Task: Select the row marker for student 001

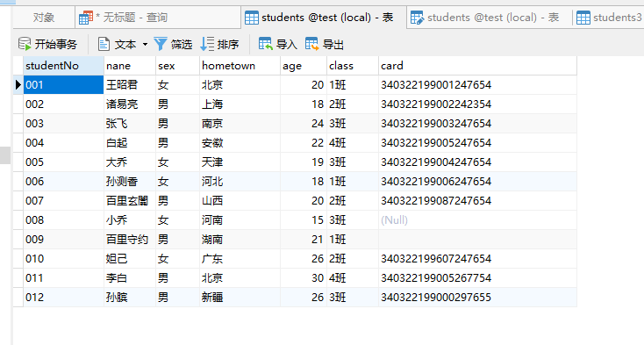Action: (18, 85)
